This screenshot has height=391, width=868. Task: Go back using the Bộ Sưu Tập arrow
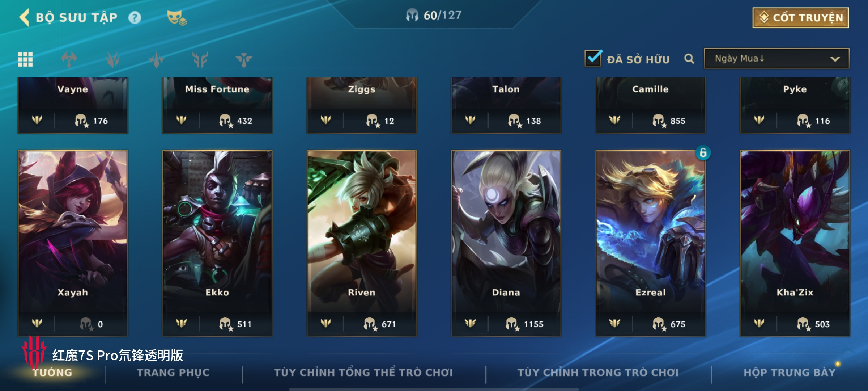point(24,17)
